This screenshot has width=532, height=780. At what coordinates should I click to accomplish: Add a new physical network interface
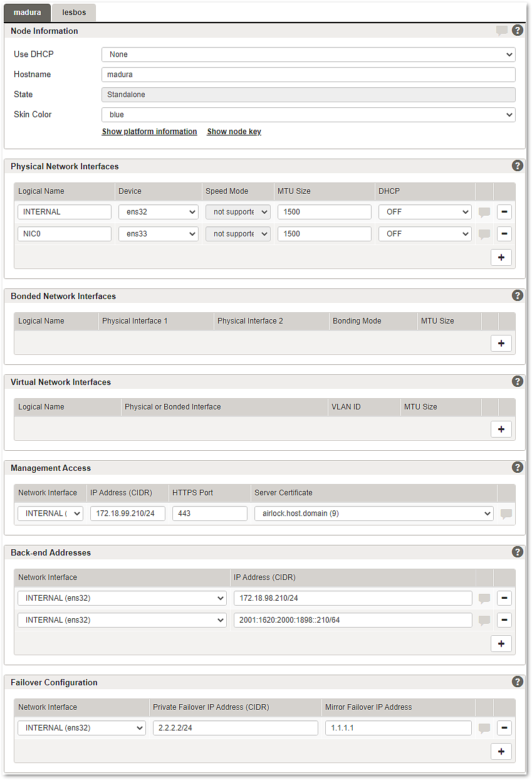[501, 258]
